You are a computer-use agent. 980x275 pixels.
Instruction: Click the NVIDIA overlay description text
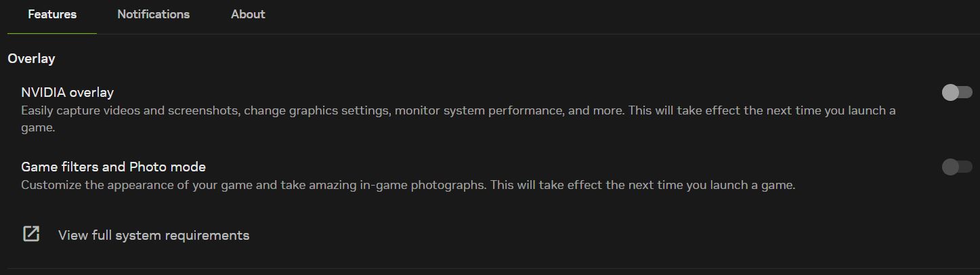459,119
